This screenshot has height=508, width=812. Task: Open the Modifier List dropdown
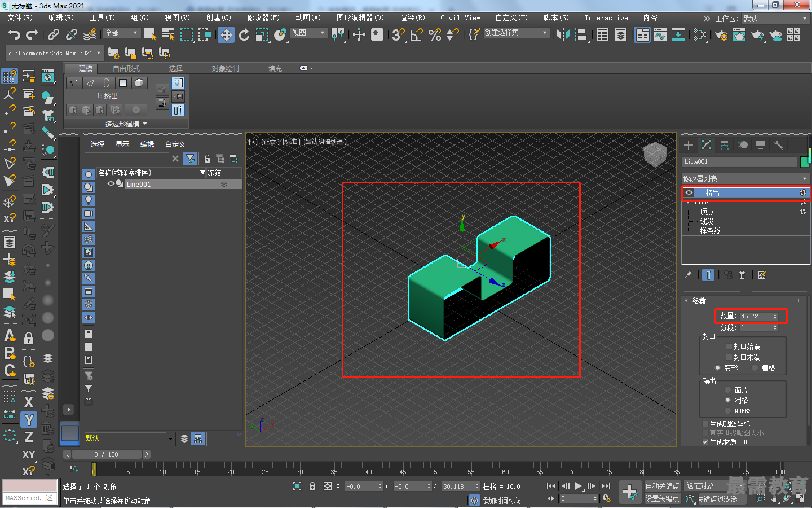point(745,178)
